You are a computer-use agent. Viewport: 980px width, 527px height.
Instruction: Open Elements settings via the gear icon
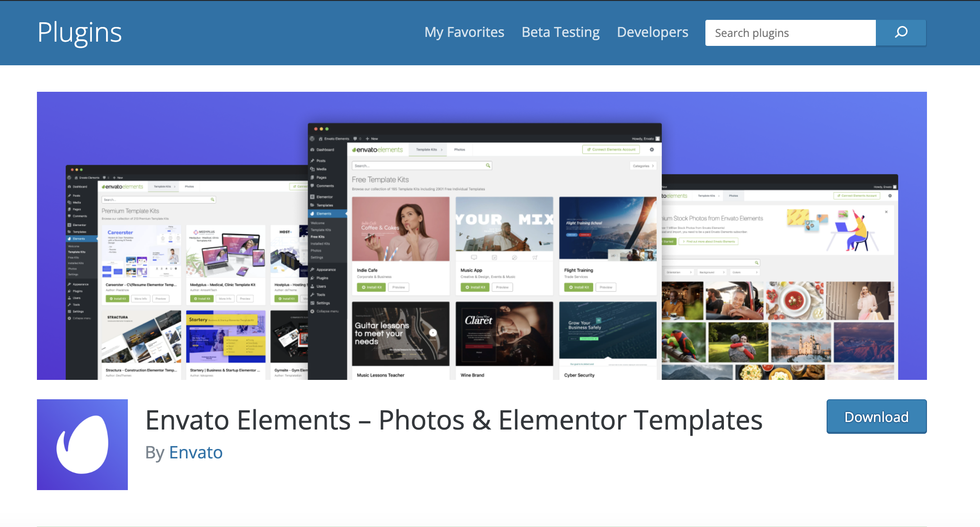[x=652, y=149]
